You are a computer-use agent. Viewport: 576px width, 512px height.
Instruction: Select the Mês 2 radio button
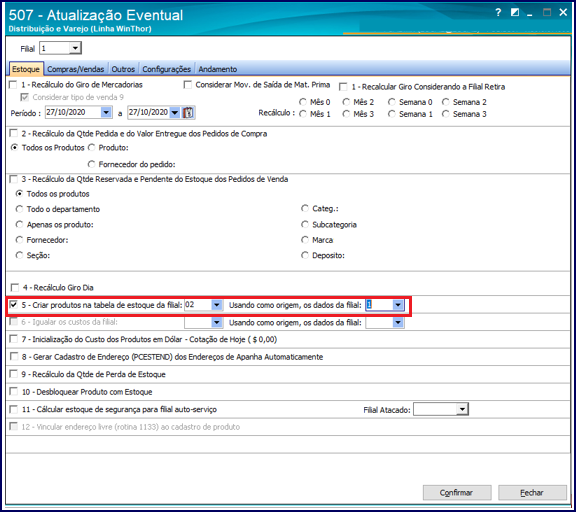tap(346, 102)
